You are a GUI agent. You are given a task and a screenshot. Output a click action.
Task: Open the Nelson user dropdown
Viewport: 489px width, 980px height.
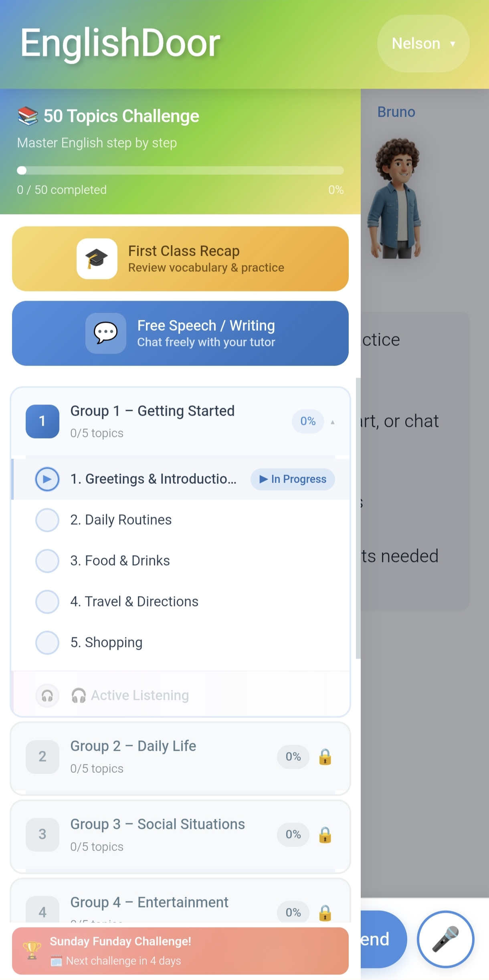pyautogui.click(x=423, y=43)
